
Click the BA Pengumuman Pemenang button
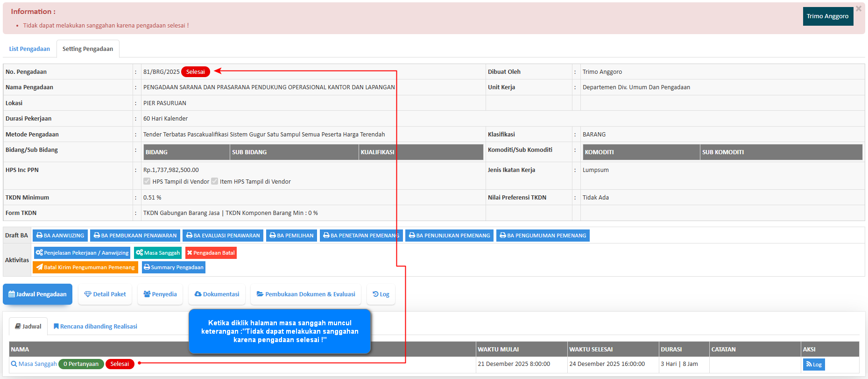(543, 236)
